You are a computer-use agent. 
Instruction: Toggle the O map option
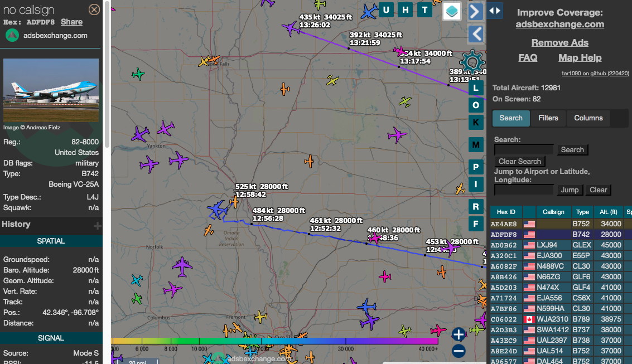(476, 105)
